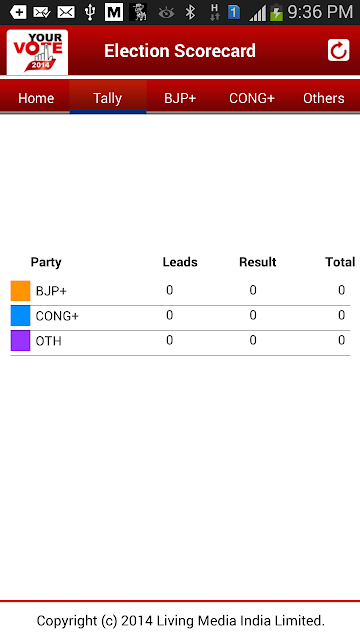Image resolution: width=360 pixels, height=640 pixels.
Task: Select the Tally tab
Action: pyautogui.click(x=108, y=98)
